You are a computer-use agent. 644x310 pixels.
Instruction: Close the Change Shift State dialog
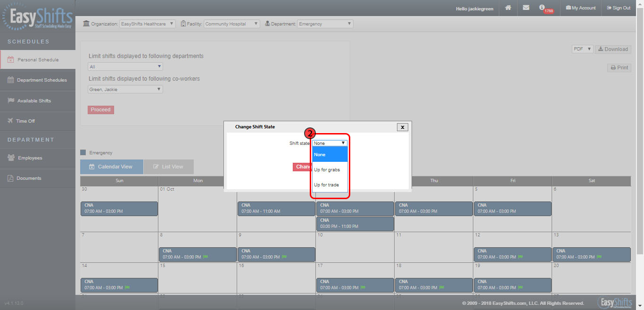coord(402,127)
